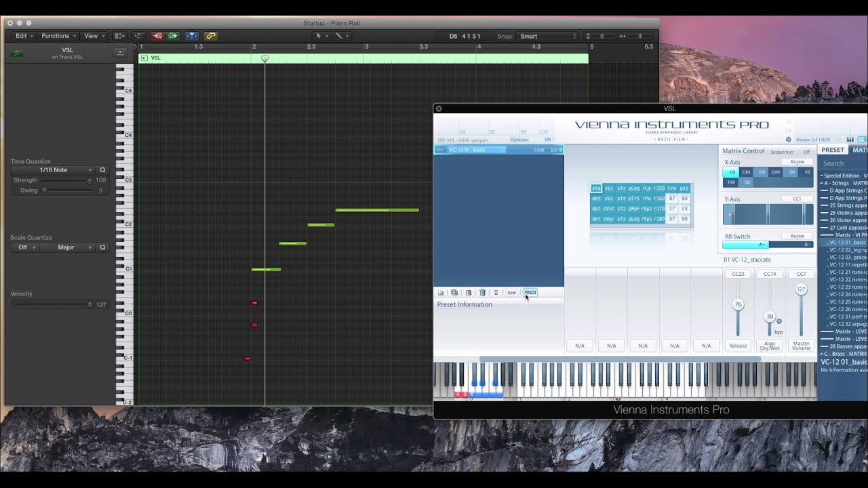Toggle the Sequencer Off switch
Image resolution: width=868 pixels, height=488 pixels.
point(806,152)
